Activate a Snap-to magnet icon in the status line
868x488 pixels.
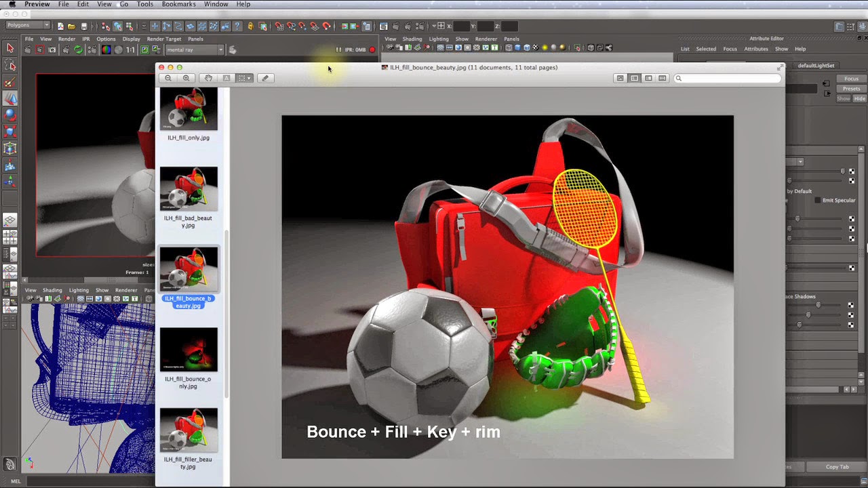[279, 26]
